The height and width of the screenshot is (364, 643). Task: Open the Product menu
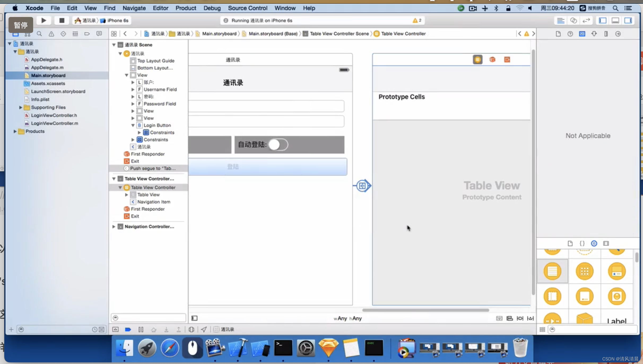pyautogui.click(x=186, y=8)
